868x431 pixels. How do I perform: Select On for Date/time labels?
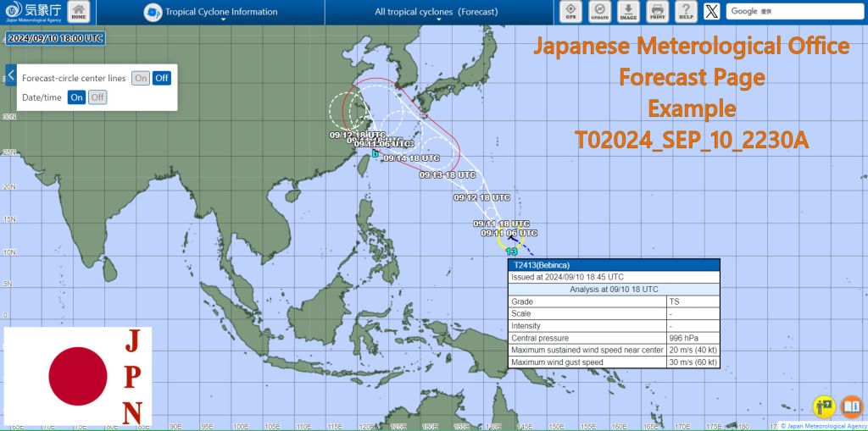click(76, 97)
